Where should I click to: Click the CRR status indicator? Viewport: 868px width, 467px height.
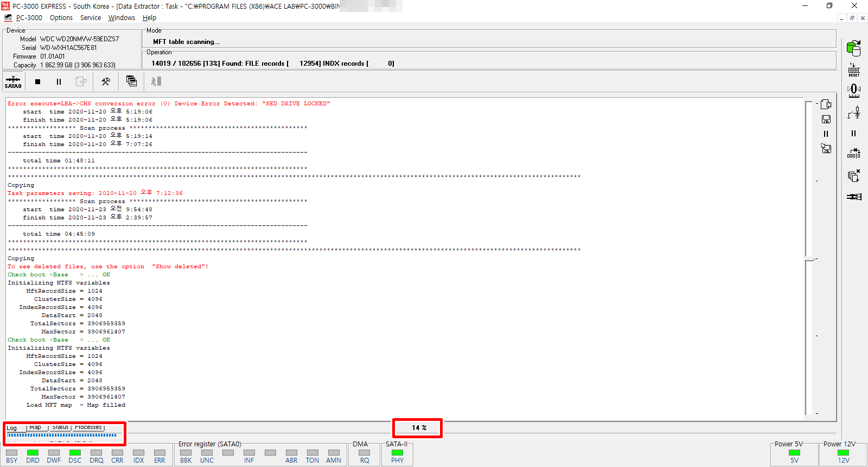[x=117, y=453]
